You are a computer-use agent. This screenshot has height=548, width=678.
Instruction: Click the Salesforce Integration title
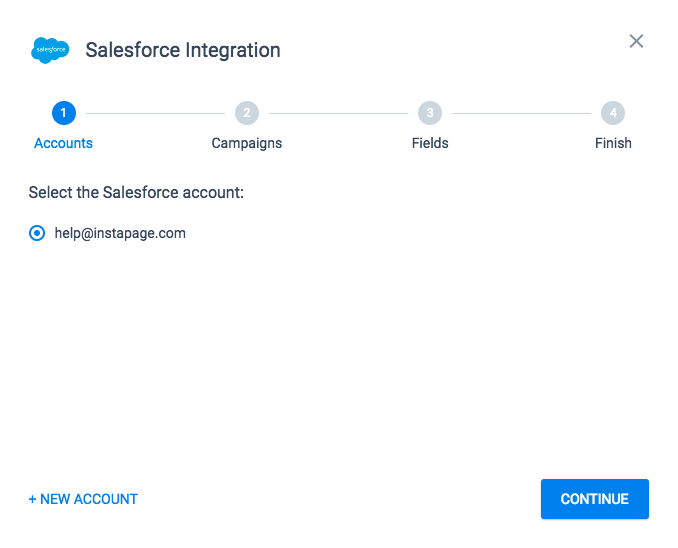183,50
